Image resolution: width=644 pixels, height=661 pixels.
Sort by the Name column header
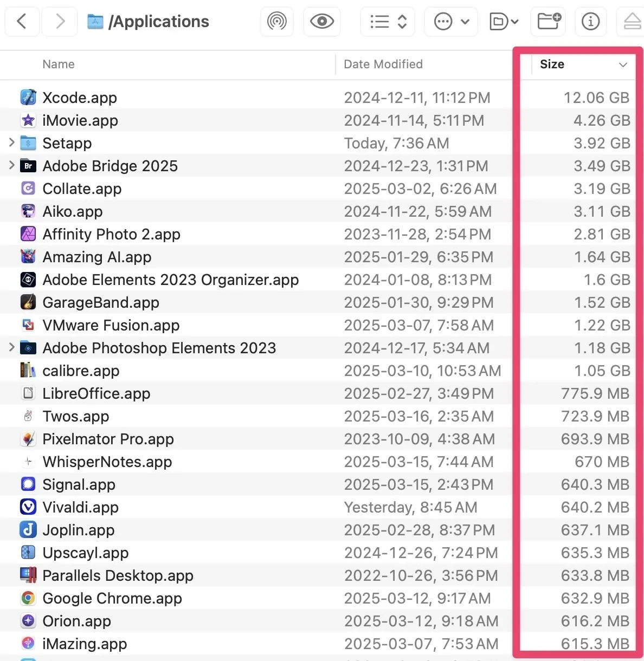point(59,64)
